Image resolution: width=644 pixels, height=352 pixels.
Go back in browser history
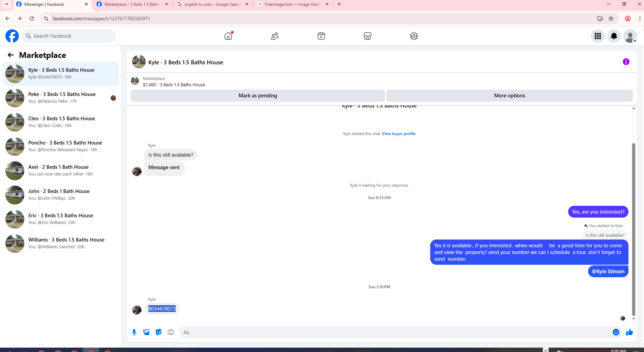pos(7,19)
